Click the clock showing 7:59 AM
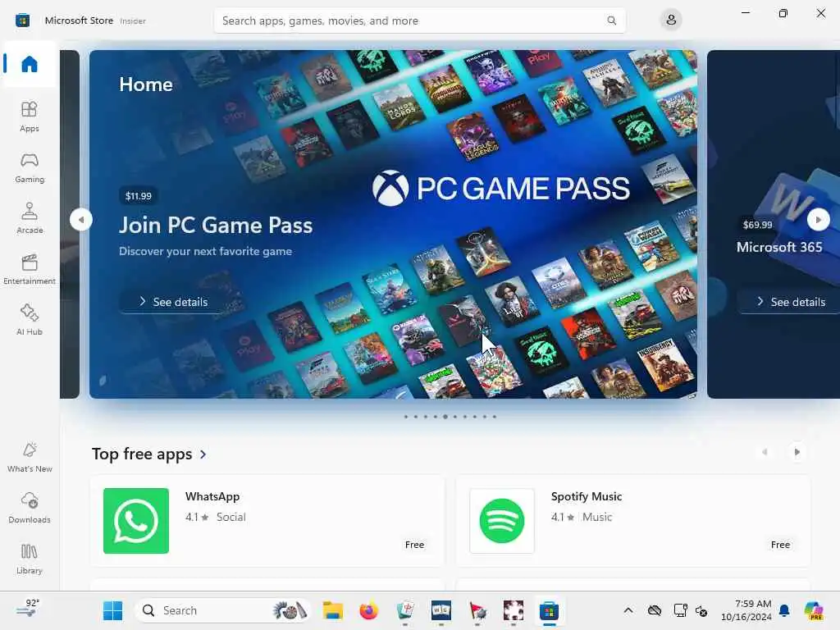Viewport: 840px width, 630px height. pos(746,610)
